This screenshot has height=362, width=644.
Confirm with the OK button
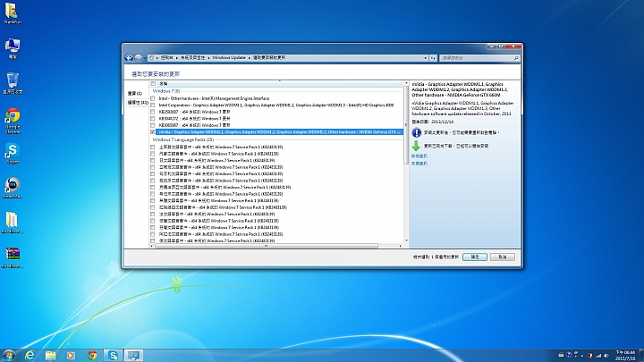[x=475, y=257]
